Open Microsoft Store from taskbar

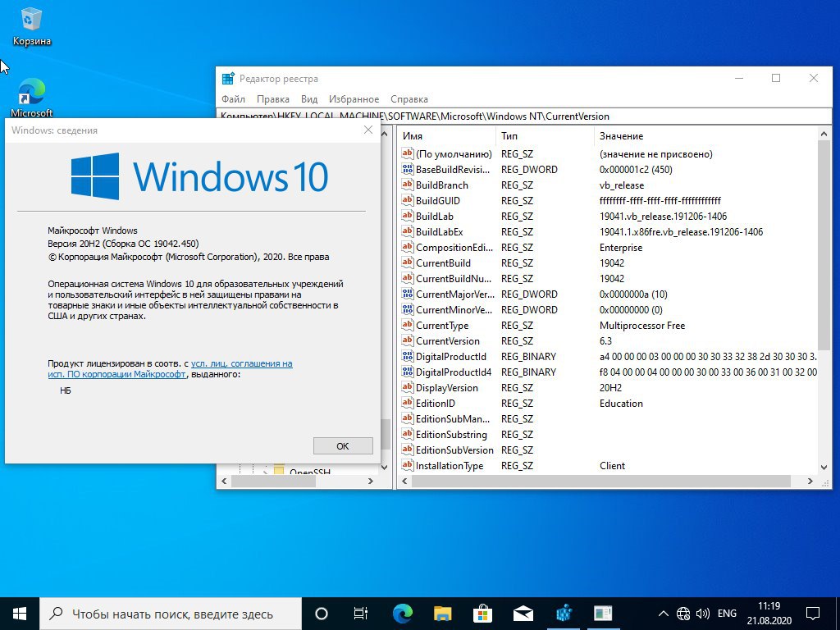(482, 614)
